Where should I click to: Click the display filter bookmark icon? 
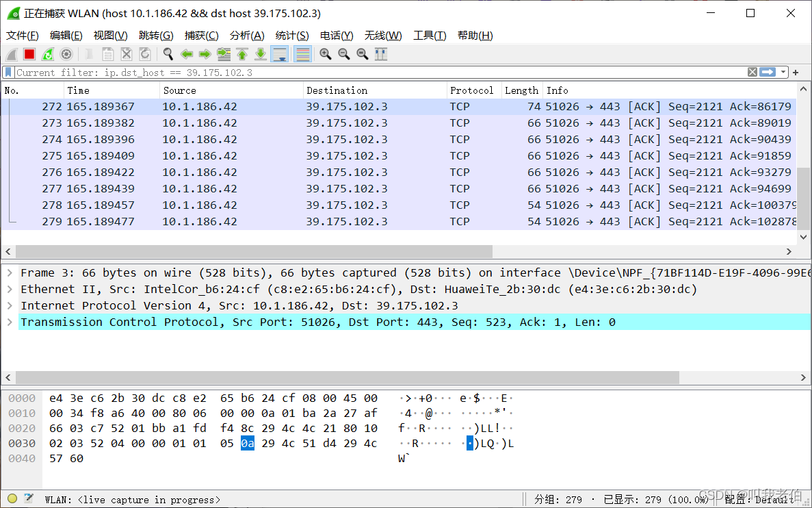pos(8,73)
